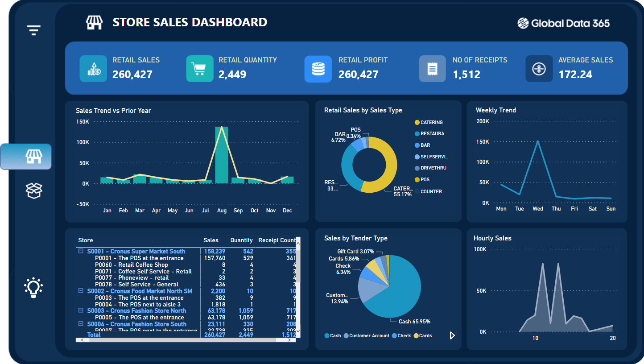644x364 pixels.
Task: Click the Hourly Sales chart title
Action: point(492,238)
